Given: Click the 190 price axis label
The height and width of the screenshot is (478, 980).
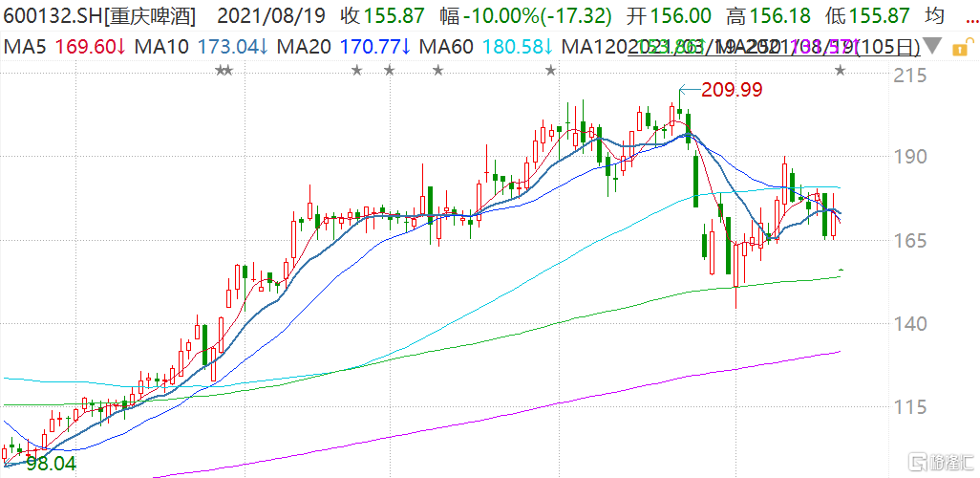Looking at the screenshot, I should click(909, 157).
